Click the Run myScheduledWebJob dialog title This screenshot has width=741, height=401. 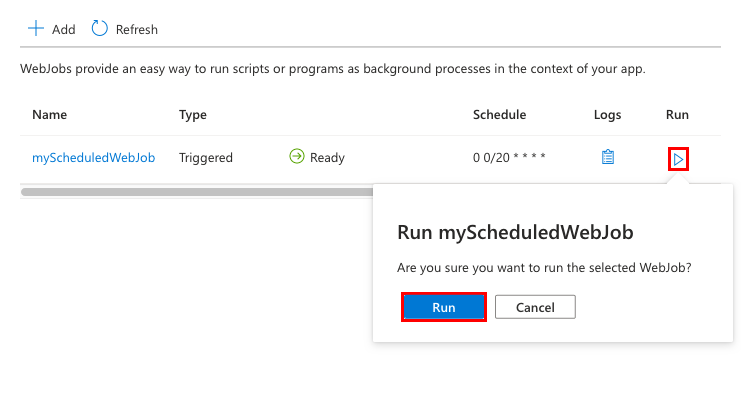click(x=516, y=233)
